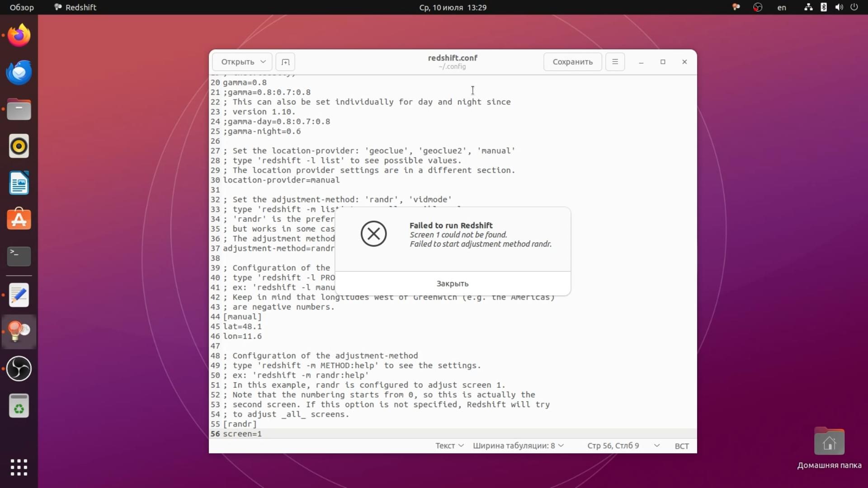Open cursor position line-column dropdown
This screenshot has width=868, height=488.
point(623,446)
